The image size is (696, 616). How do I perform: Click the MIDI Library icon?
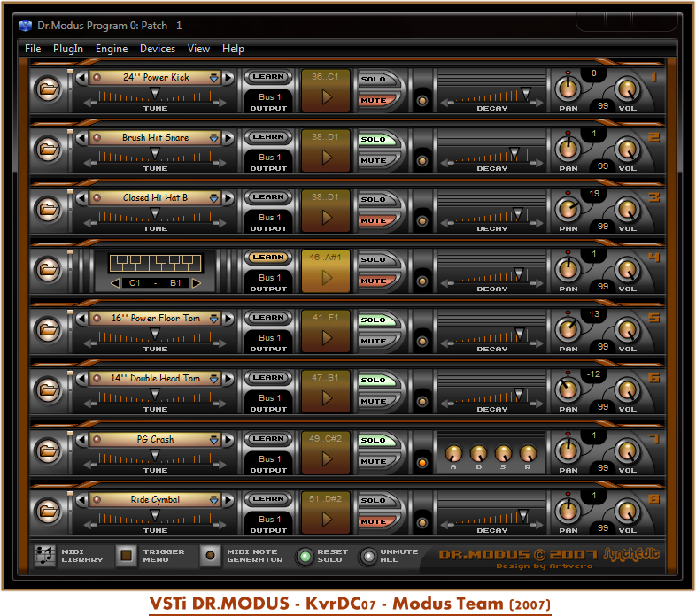[44, 556]
